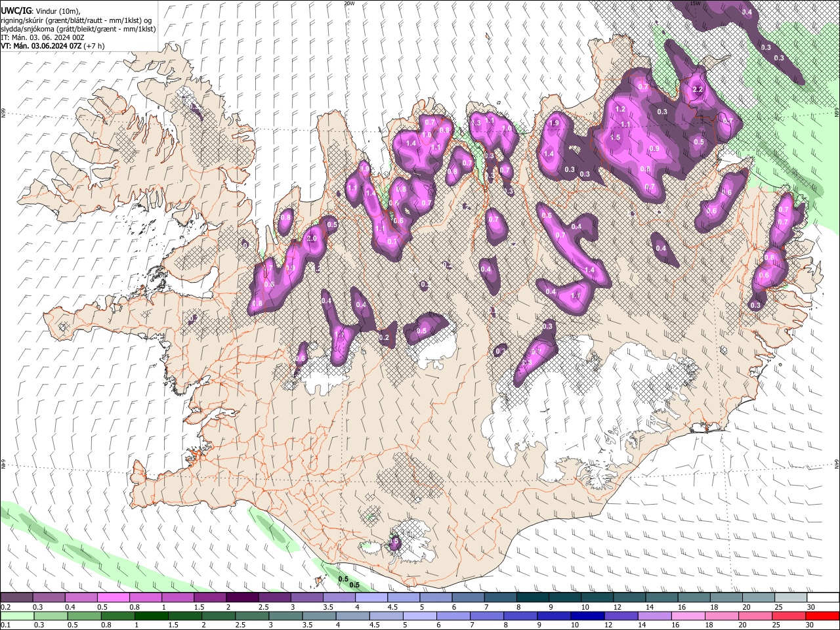The height and width of the screenshot is (630, 840).
Task: Click the 1.9 precipitation value on the north coast
Action: pos(554,123)
